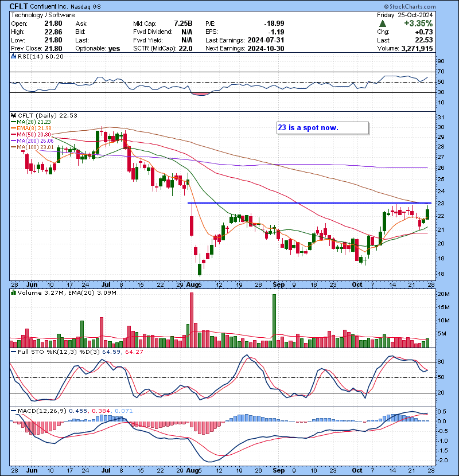Click the MACD histogram value 0.071
459x476 pixels.
coord(123,411)
